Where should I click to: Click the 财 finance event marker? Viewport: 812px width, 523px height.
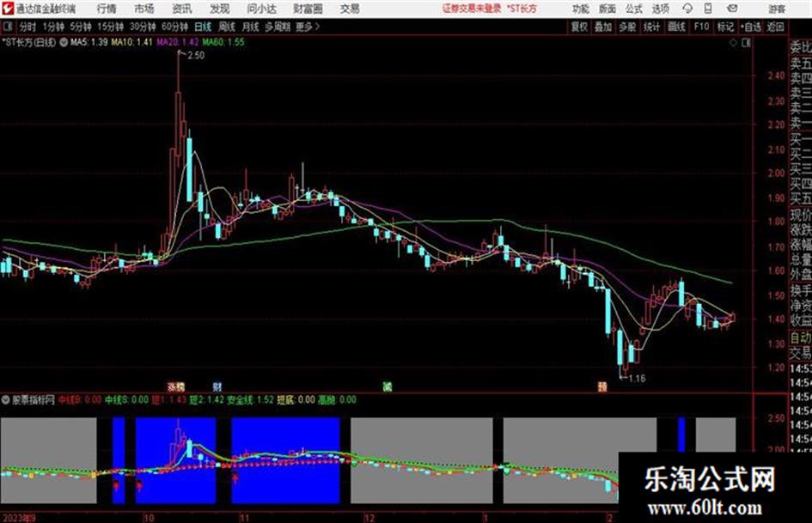pos(217,386)
